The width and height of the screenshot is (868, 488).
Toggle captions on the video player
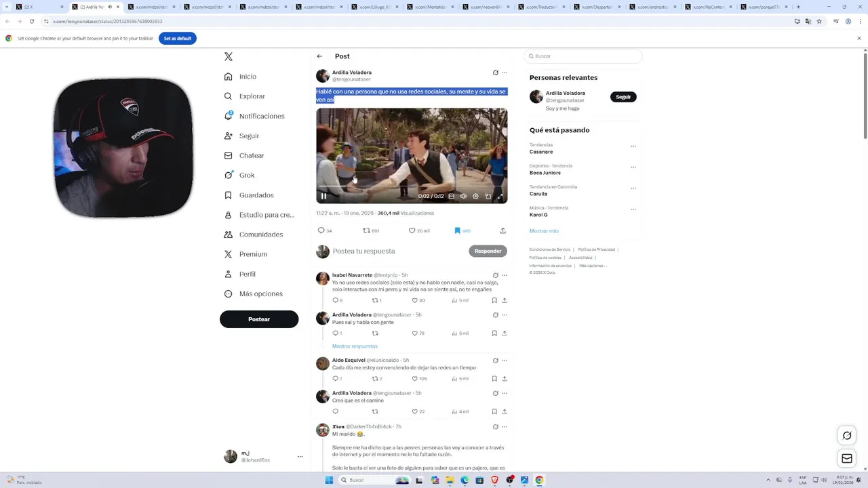click(x=452, y=197)
